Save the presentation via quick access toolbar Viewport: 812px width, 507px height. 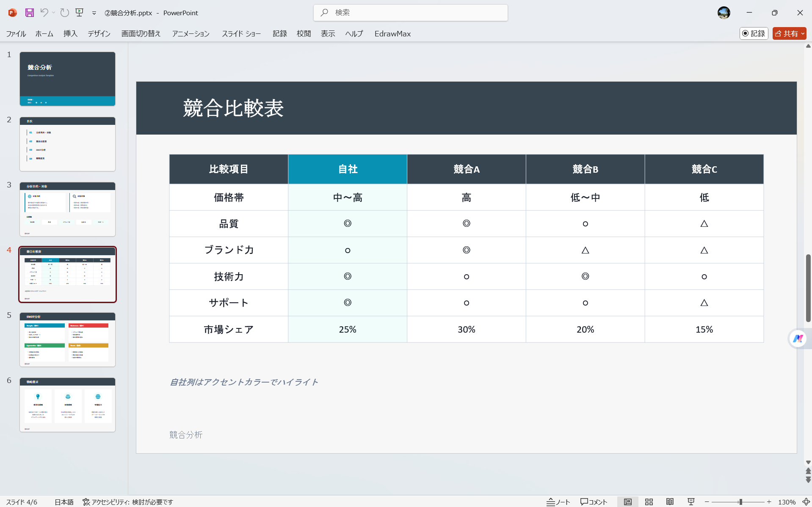(x=29, y=13)
